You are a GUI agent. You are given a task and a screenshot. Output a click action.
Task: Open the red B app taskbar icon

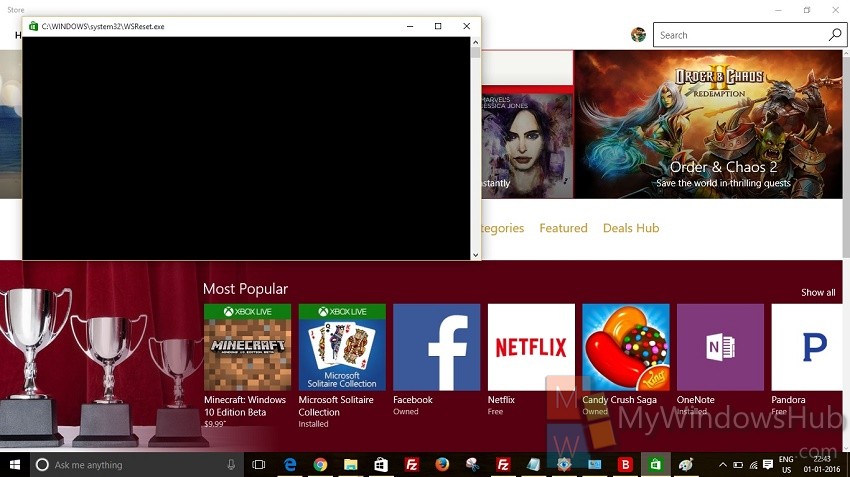[x=625, y=465]
